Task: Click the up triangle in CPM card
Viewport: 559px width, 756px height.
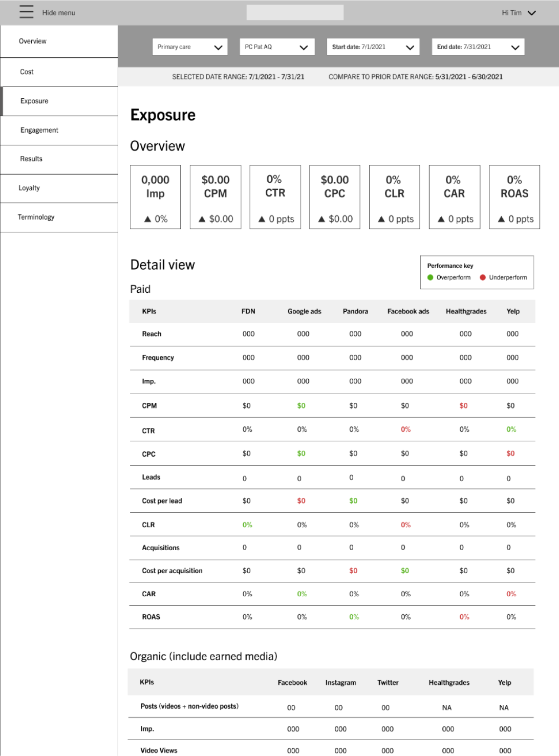Action: tap(202, 219)
